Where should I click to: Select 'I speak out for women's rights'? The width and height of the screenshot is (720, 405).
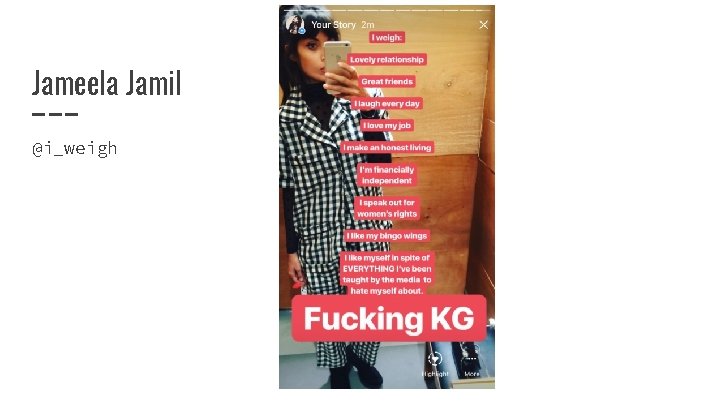click(387, 208)
